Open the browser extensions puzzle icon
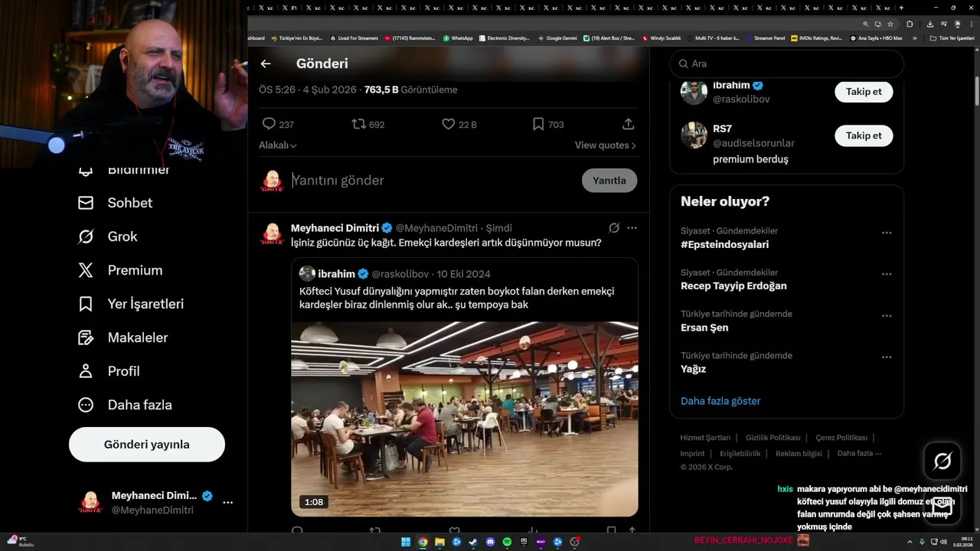 click(910, 24)
